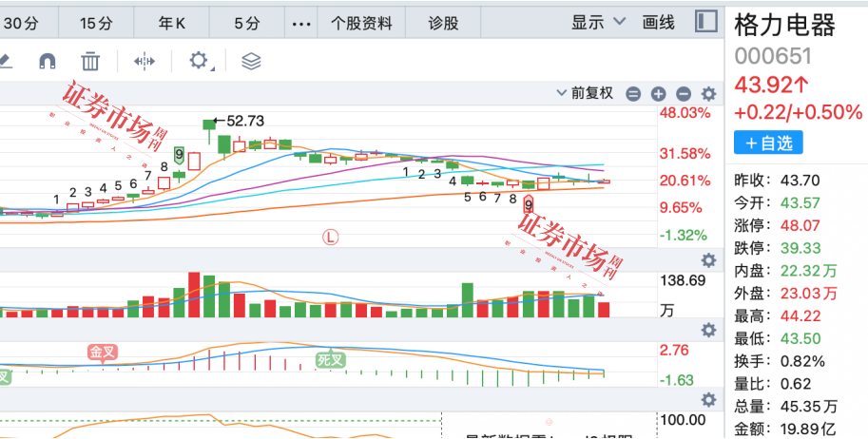The height and width of the screenshot is (439, 868).
Task: Click the stock code 000651
Action: click(773, 56)
